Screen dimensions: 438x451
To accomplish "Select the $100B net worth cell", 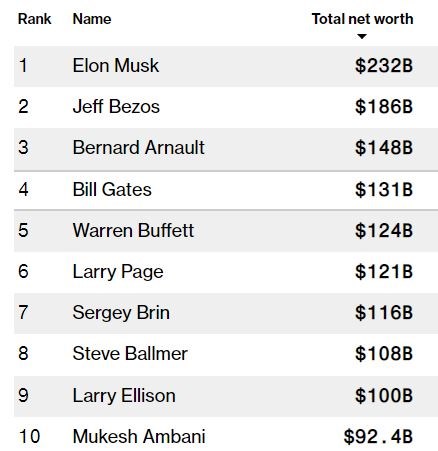I will [384, 396].
